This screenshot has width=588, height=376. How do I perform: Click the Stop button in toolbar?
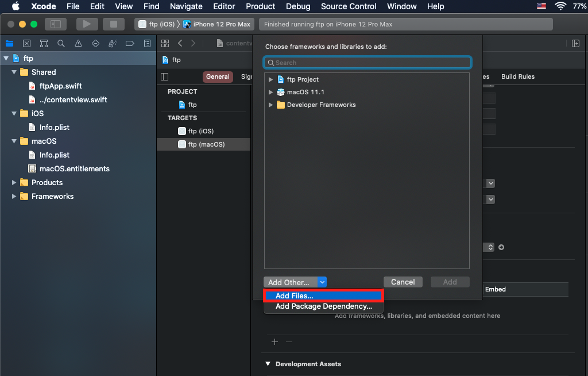coord(114,24)
